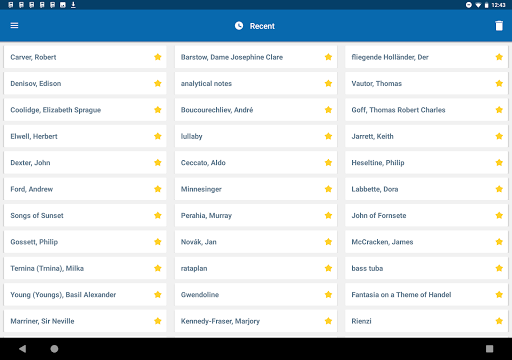Click the lullaby entry's star icon

(x=328, y=136)
